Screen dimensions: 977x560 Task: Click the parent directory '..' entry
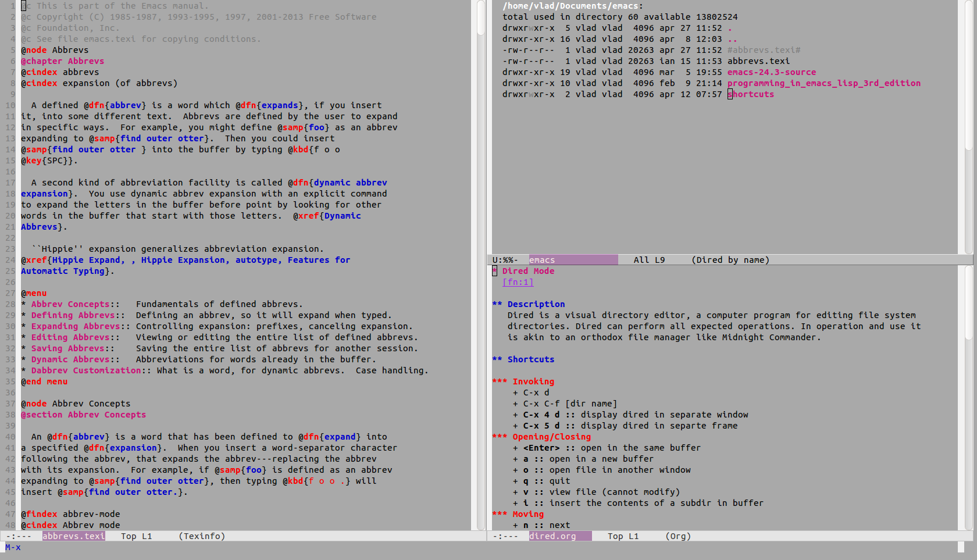tap(733, 39)
